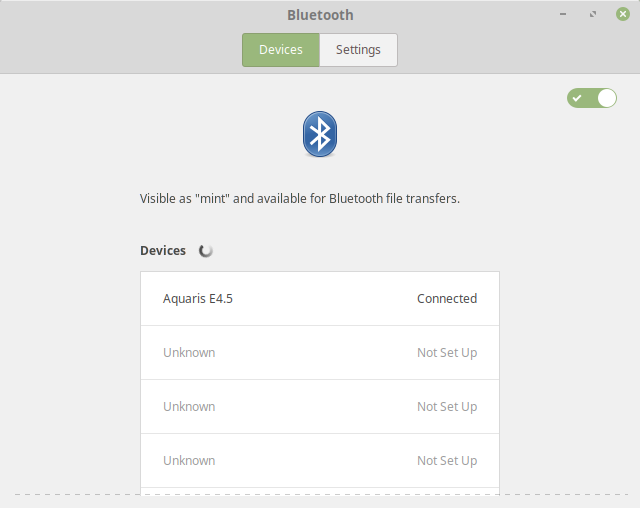Click the Devices section heading
Image resolution: width=640 pixels, height=508 pixels.
[163, 251]
